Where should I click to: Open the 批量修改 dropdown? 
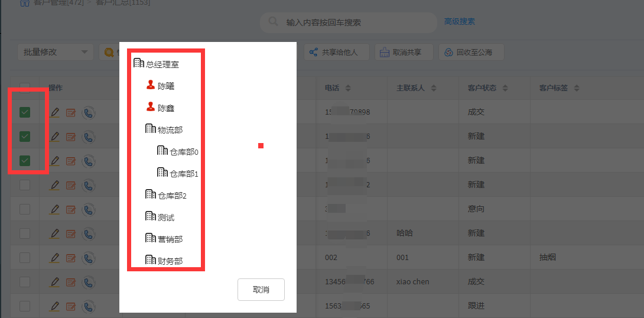56,52
